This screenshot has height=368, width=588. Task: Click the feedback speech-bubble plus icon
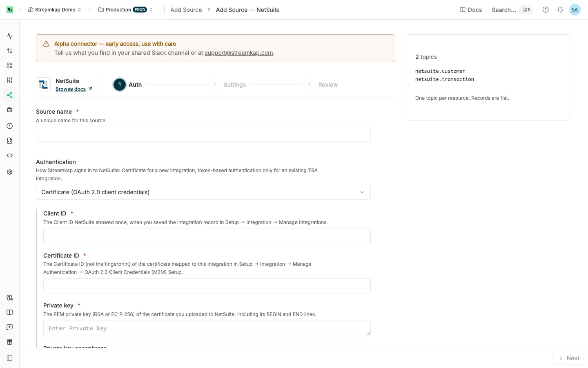click(x=10, y=327)
